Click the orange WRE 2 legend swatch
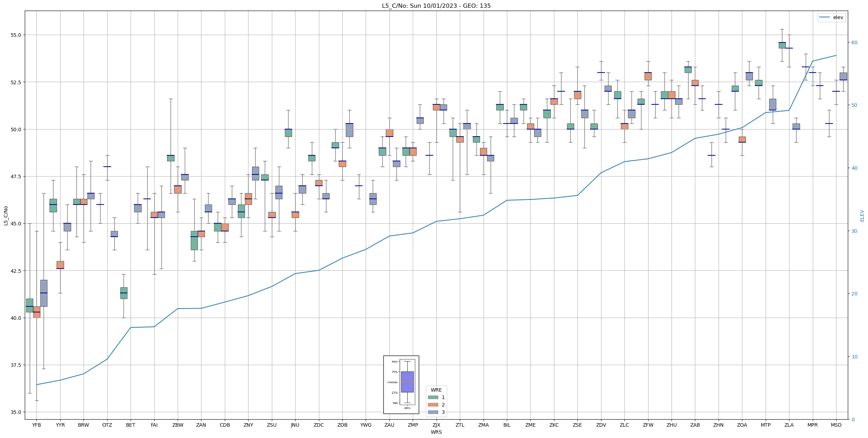 (x=433, y=405)
